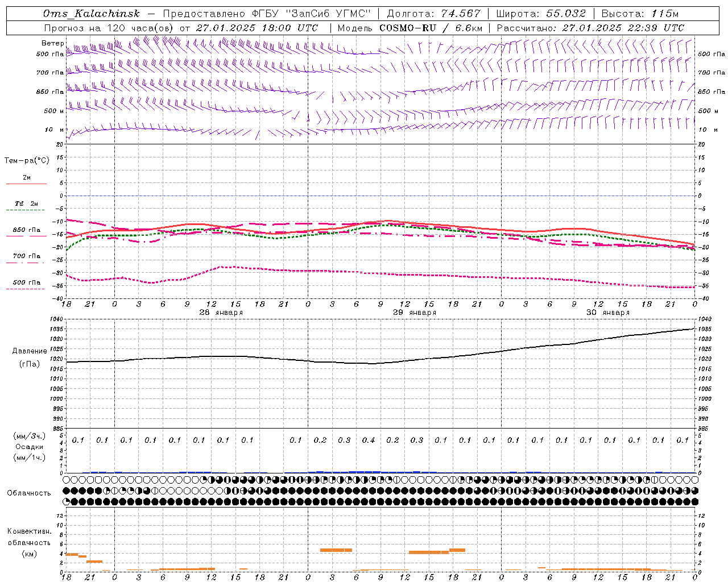Click the Тем-ра(°C) temperature panel label
Image resolution: width=728 pixels, height=582 pixels.
pyautogui.click(x=27, y=161)
